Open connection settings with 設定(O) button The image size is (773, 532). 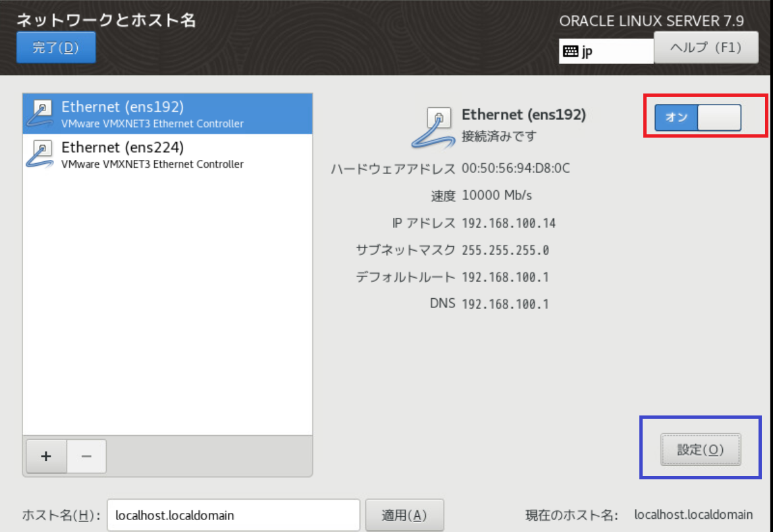click(701, 449)
